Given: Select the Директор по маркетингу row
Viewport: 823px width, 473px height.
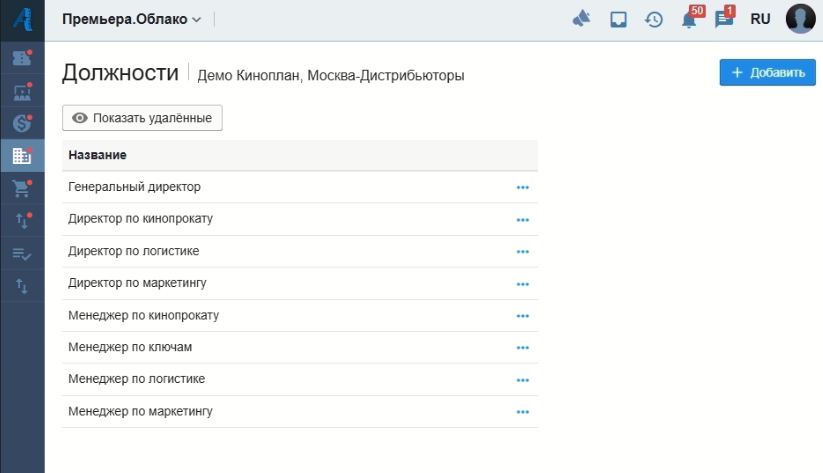Looking at the screenshot, I should pos(137,283).
